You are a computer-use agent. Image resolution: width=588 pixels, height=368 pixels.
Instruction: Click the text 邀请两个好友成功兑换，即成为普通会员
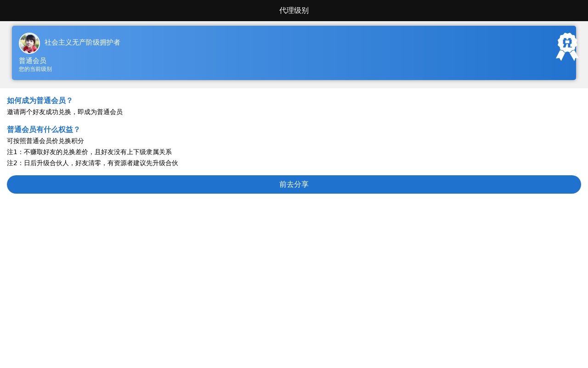[x=65, y=112]
